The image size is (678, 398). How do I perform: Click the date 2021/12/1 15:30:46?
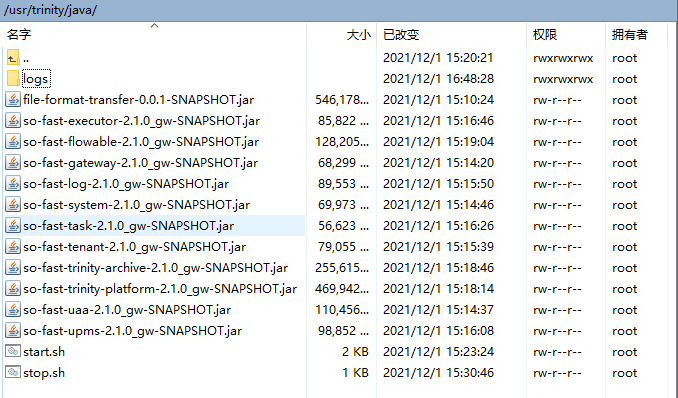point(438,373)
